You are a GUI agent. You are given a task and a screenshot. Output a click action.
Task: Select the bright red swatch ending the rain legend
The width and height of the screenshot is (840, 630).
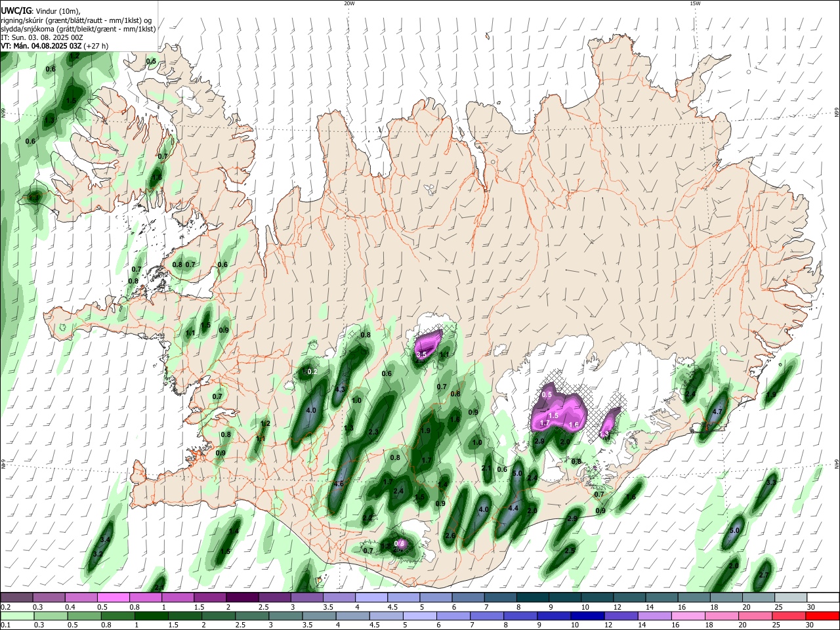[824, 616]
